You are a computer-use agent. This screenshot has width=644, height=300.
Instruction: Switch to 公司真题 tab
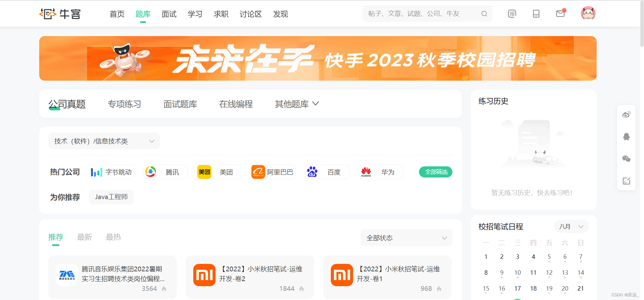(67, 104)
